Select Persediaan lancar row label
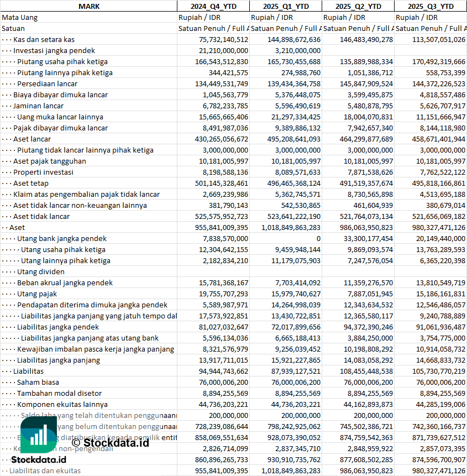Image resolution: width=467 pixels, height=476 pixels. point(47,84)
